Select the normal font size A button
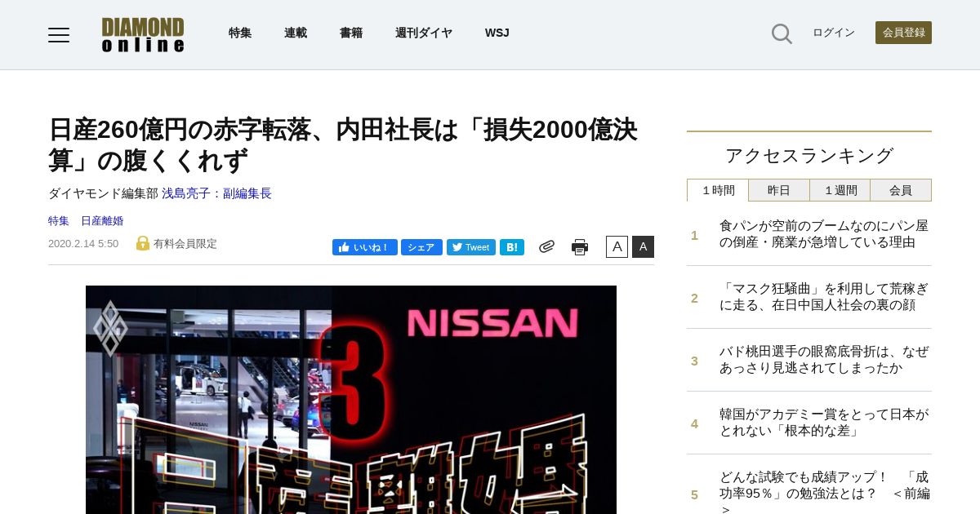The image size is (980, 514). pos(617,246)
